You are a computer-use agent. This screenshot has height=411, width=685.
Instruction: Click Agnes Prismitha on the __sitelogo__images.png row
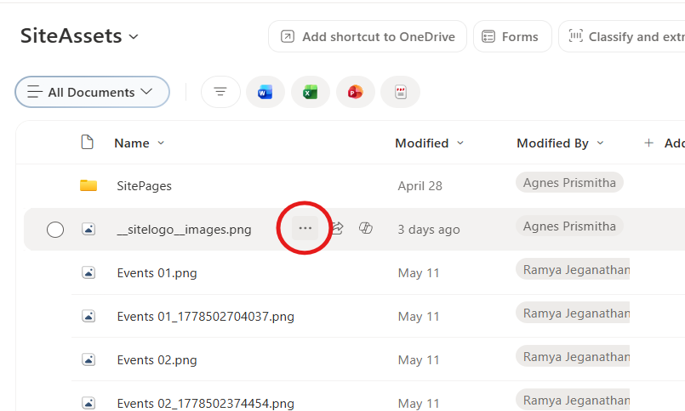[x=569, y=226]
